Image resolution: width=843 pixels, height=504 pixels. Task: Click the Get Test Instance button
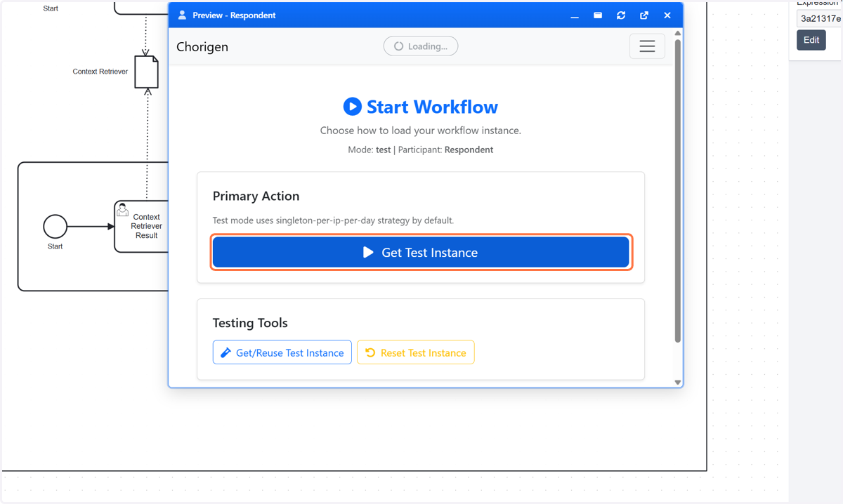click(x=421, y=252)
